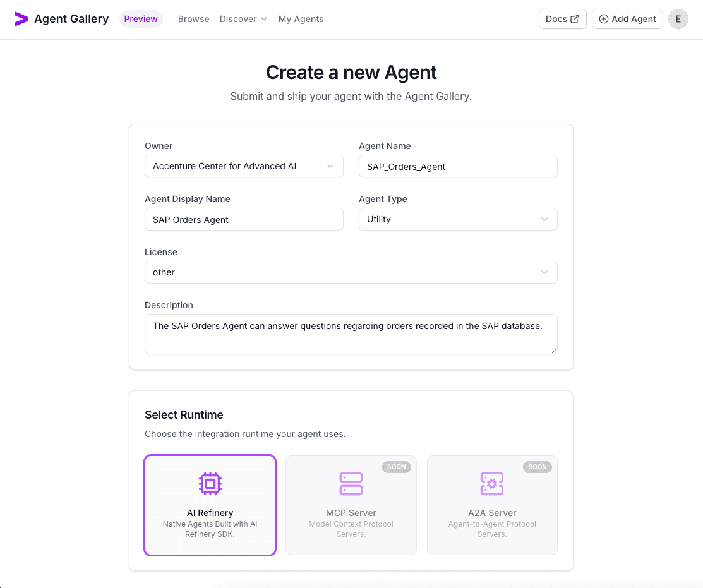The width and height of the screenshot is (703, 588).
Task: Go to My Agents
Action: coord(301,19)
